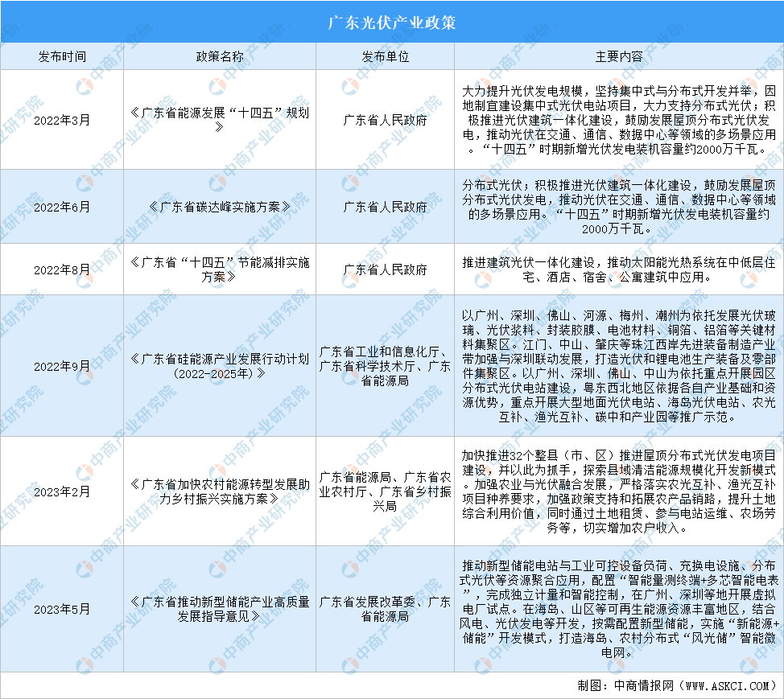Select the 发布时间 column header
The image size is (784, 699).
[x=62, y=56]
